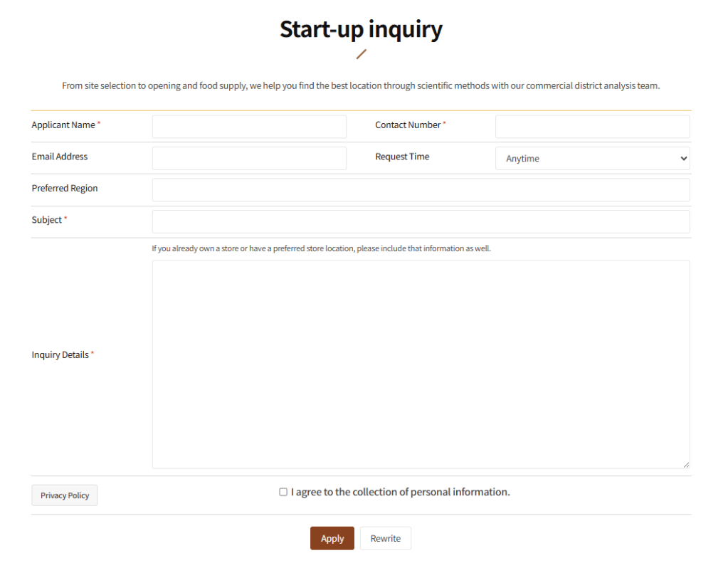Click the Contact Number label
Viewport: 728px width, 563px height.
(408, 125)
